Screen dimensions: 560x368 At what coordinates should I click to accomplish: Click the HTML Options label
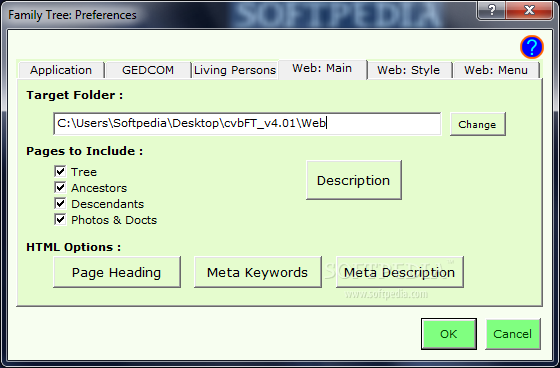coord(74,247)
